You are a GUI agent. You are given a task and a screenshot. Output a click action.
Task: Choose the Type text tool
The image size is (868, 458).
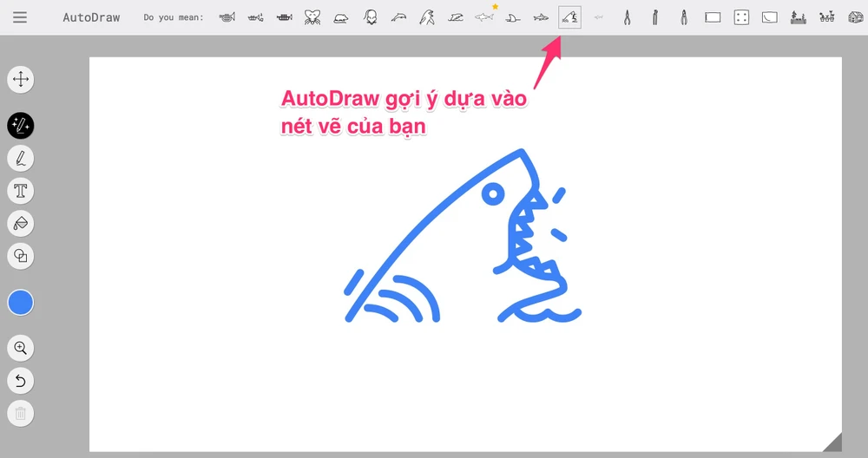pyautogui.click(x=21, y=191)
